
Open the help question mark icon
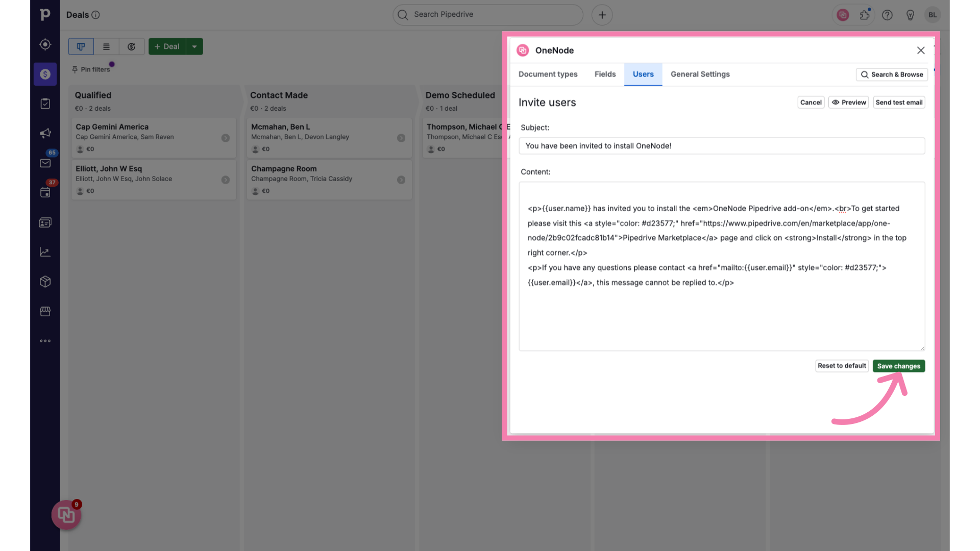pos(887,15)
